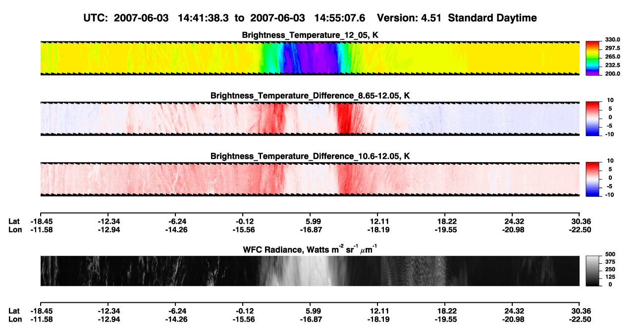Click the 10.6-12.05 temperature difference image strip
Image resolution: width=644 pixels, height=330 pixels.
310,179
